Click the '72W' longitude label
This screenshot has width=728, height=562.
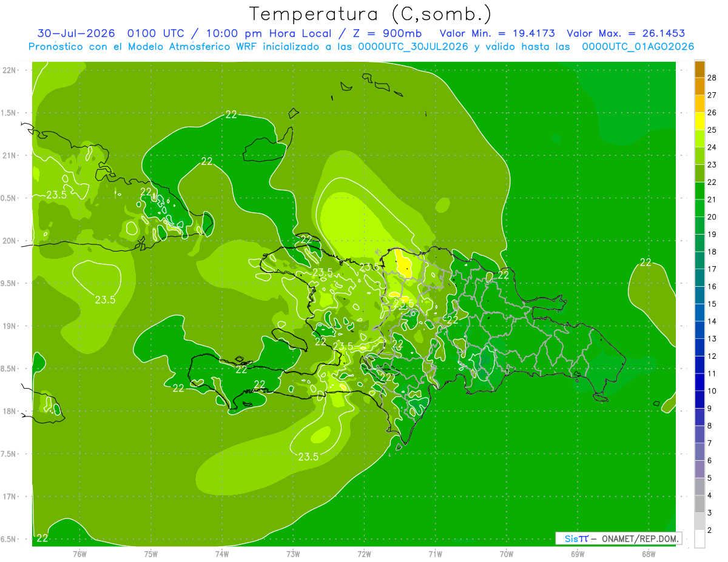click(x=364, y=553)
